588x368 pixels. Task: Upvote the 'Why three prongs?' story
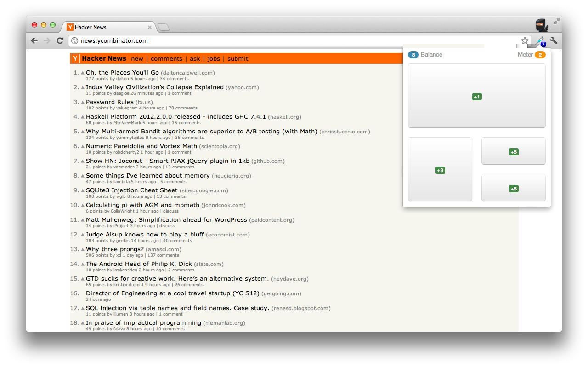[x=83, y=249]
